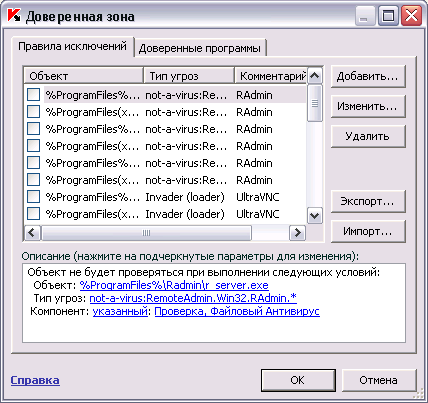Click the not-a-virus:RemoteAdmin.Win32.RAdmin.* link

(193, 298)
